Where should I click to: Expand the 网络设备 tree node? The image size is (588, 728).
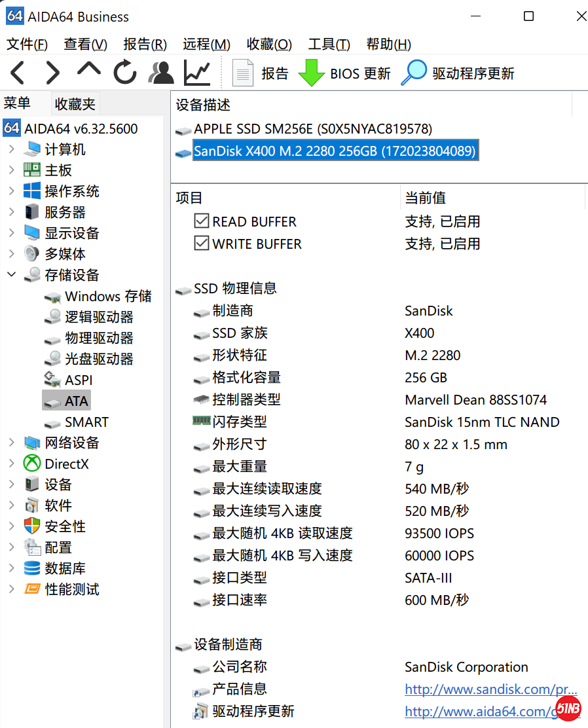12,443
